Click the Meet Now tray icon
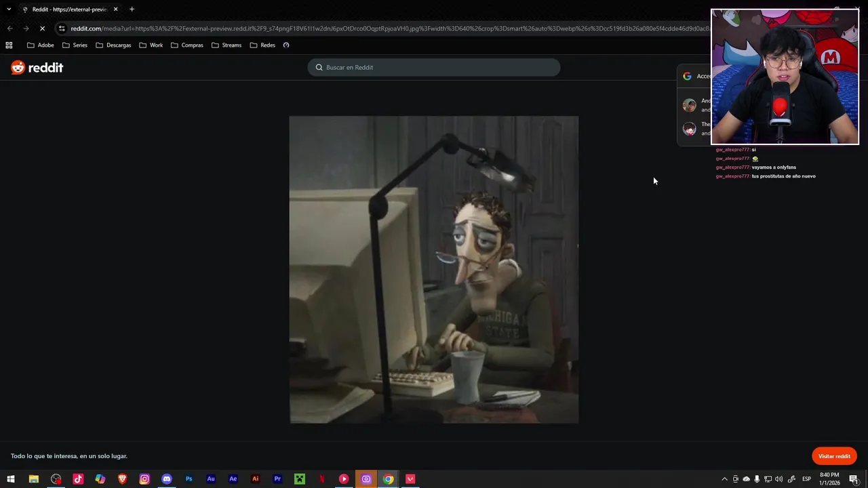The image size is (868, 488). [x=736, y=479]
